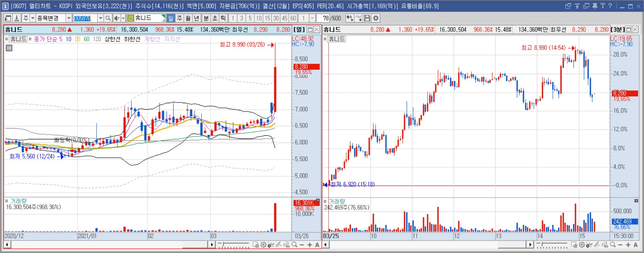Click right scroll arrow of 3-minute chart

[530, 245]
